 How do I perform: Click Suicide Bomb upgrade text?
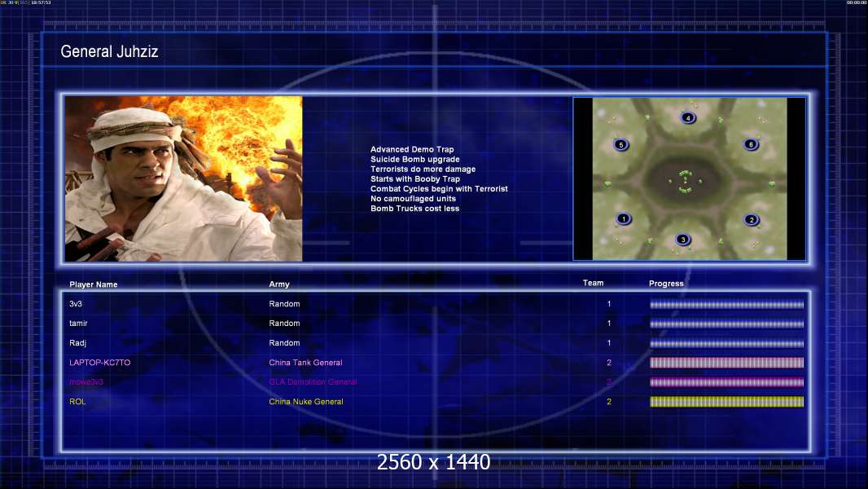tap(415, 160)
